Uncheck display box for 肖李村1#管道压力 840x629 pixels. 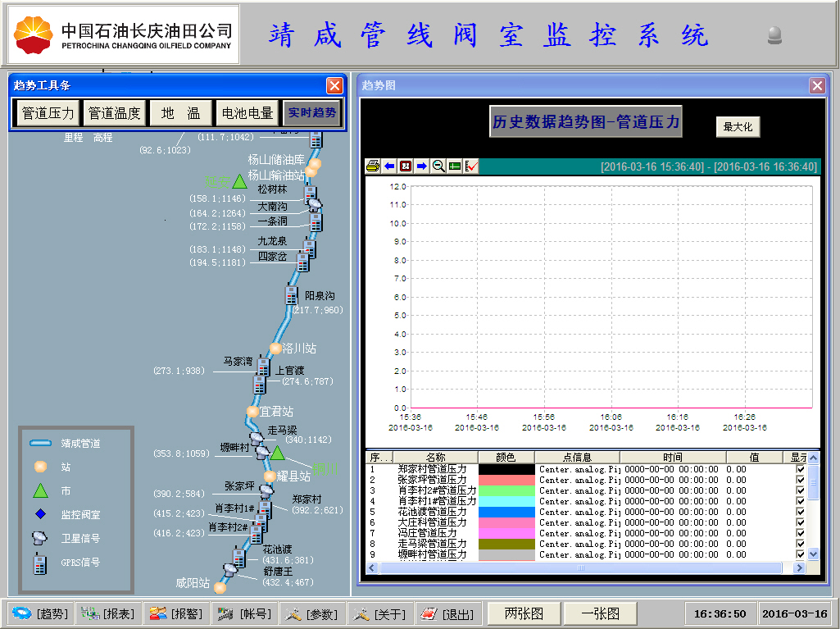[x=801, y=501]
